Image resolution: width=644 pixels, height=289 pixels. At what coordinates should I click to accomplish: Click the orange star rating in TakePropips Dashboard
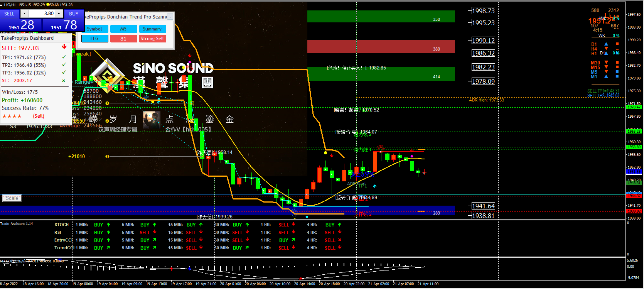click(12, 116)
